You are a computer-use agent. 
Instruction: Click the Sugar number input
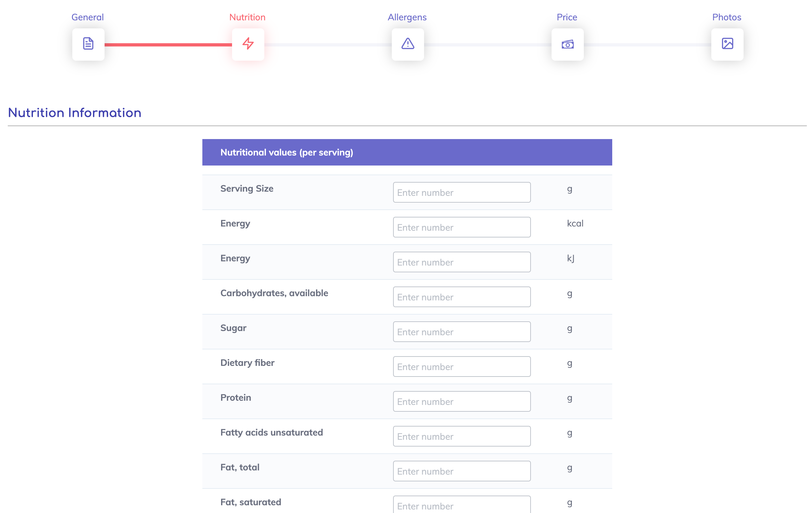[x=461, y=332]
